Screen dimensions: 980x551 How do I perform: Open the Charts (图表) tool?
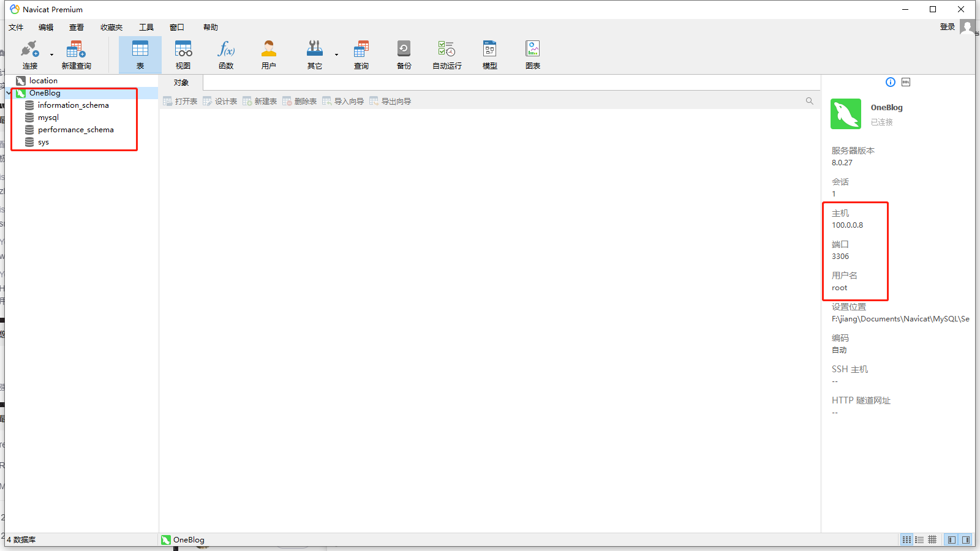coord(532,54)
